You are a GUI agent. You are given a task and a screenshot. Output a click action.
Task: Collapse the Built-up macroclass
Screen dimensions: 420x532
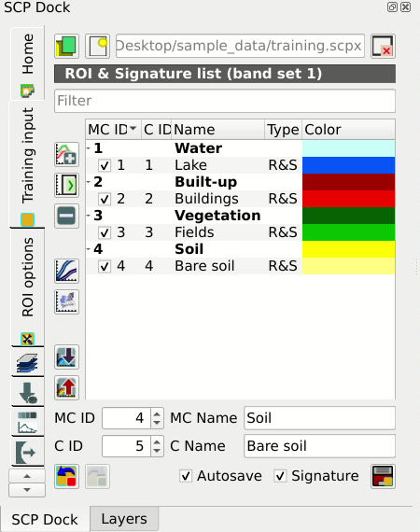tap(89, 182)
